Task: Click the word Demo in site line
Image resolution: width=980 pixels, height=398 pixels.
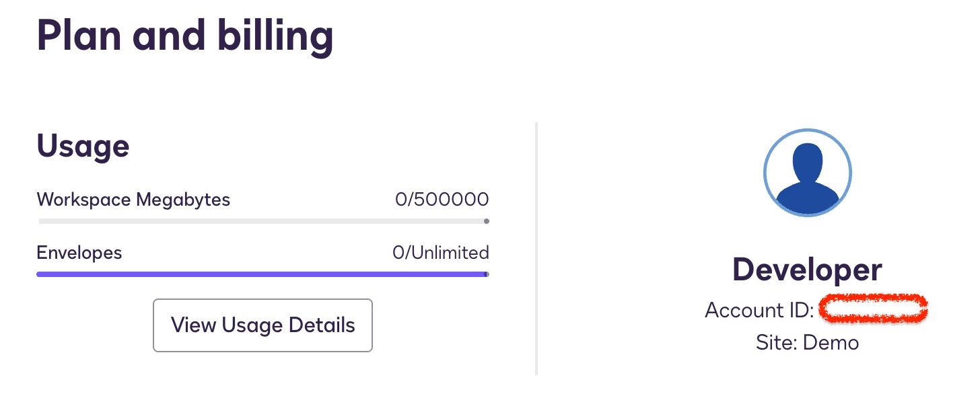Action: [x=831, y=343]
